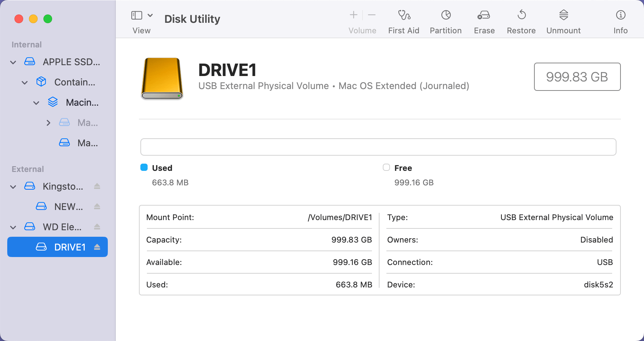644x341 pixels.
Task: Eject the WD Elements drive
Action: 97,227
